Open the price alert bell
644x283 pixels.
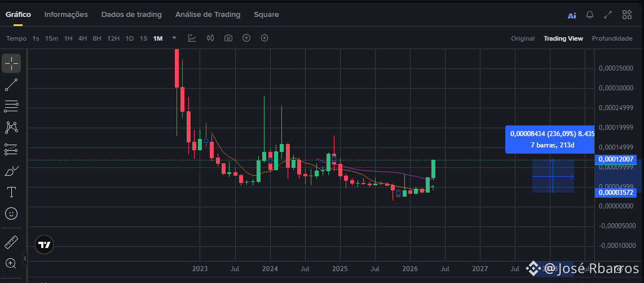click(590, 15)
